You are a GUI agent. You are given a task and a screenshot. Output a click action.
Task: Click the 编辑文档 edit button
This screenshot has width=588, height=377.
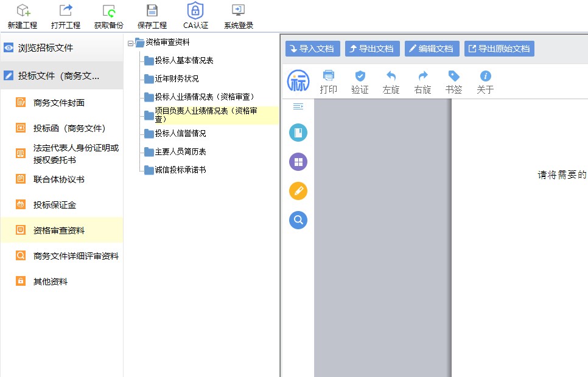[432, 49]
